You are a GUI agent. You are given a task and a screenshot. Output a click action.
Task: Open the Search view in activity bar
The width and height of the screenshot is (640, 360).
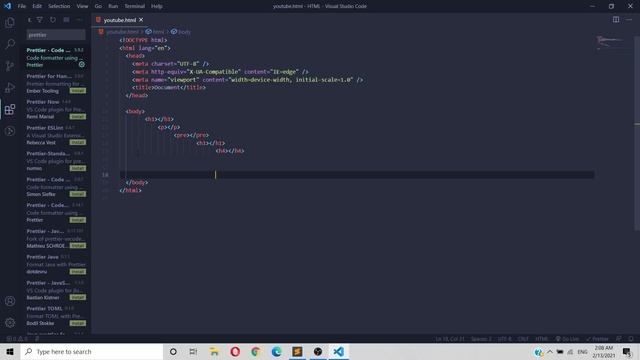10,44
